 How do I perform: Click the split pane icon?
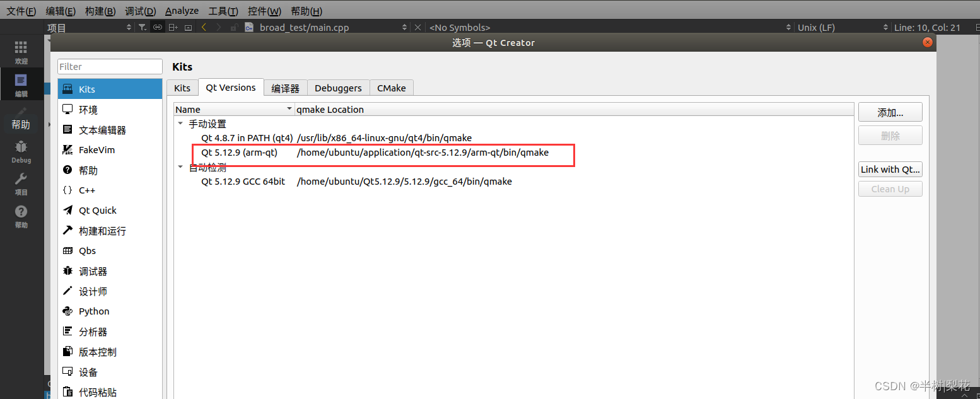tap(173, 27)
